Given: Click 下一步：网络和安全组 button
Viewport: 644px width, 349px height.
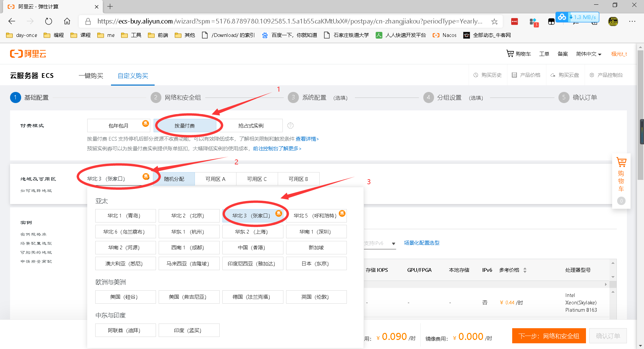Looking at the screenshot, I should (549, 336).
